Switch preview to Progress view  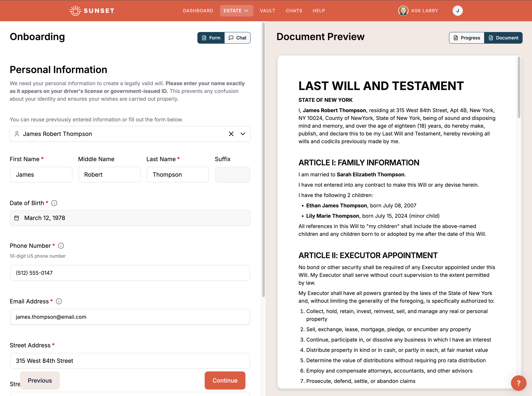click(x=466, y=38)
